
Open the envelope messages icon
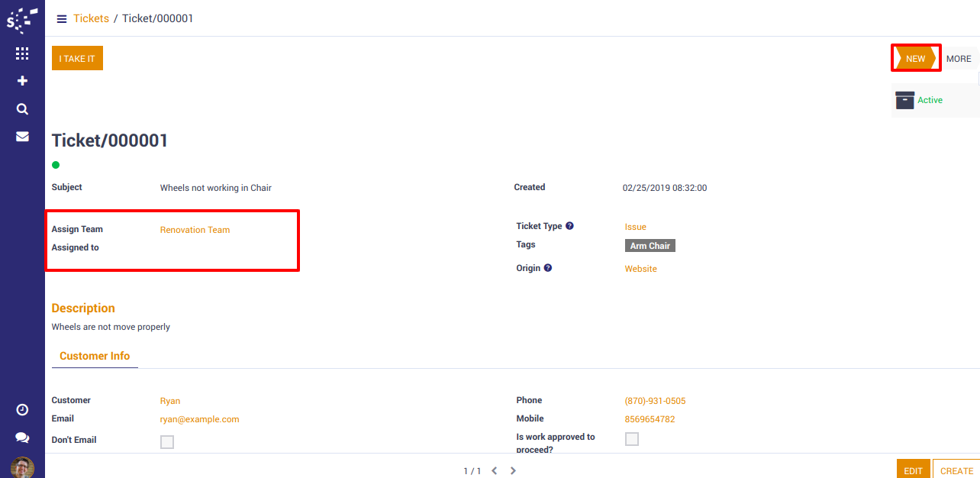point(22,137)
